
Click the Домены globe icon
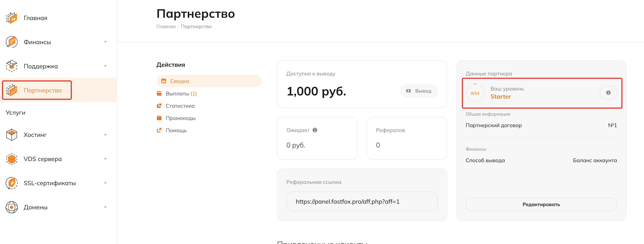(x=11, y=207)
